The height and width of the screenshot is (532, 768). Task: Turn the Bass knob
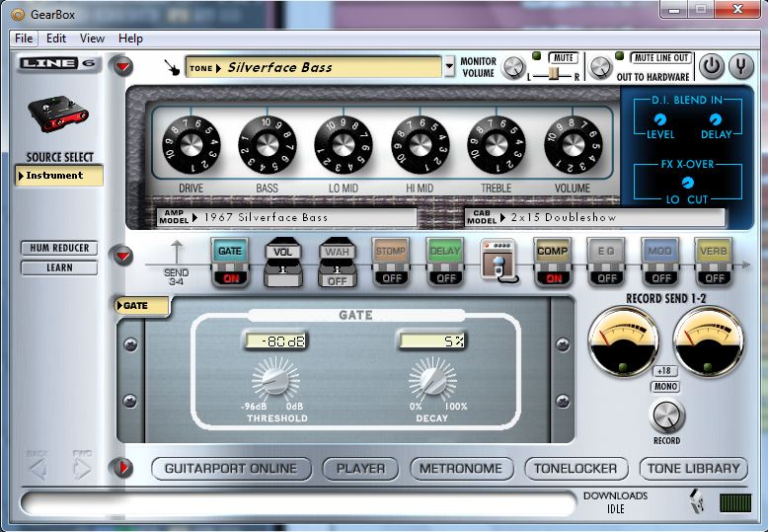[268, 145]
